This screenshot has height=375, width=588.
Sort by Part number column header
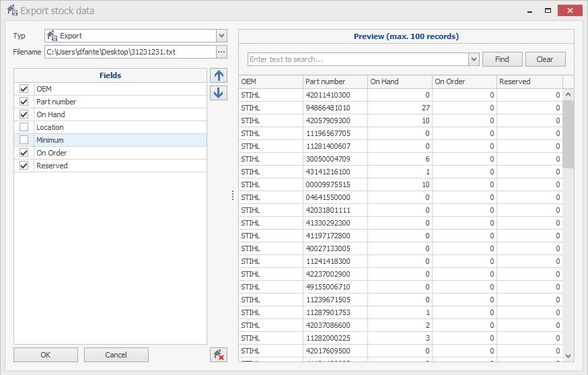[335, 81]
